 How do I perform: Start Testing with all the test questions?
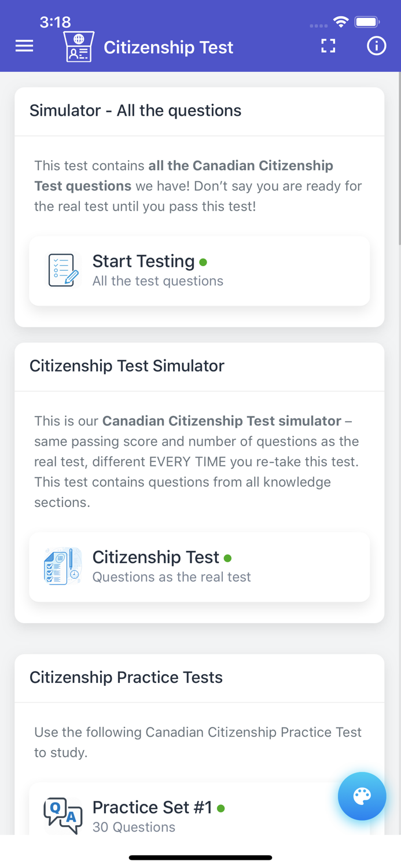pos(200,270)
